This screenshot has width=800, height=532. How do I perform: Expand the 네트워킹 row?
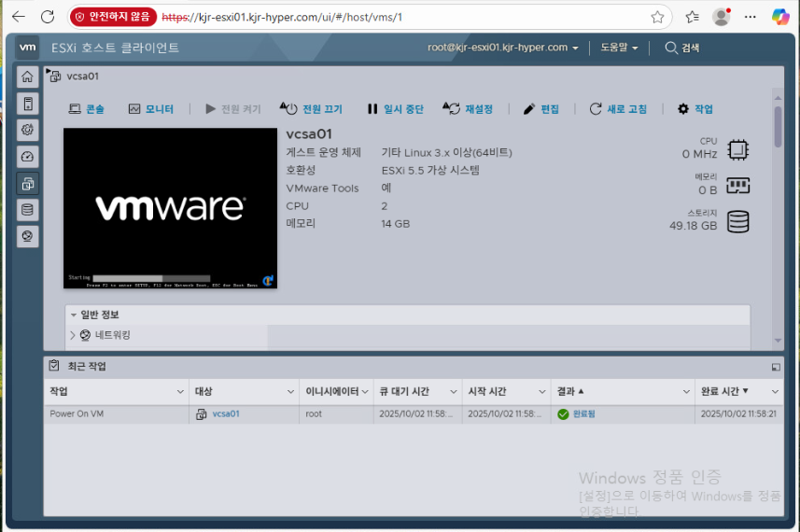click(x=73, y=335)
